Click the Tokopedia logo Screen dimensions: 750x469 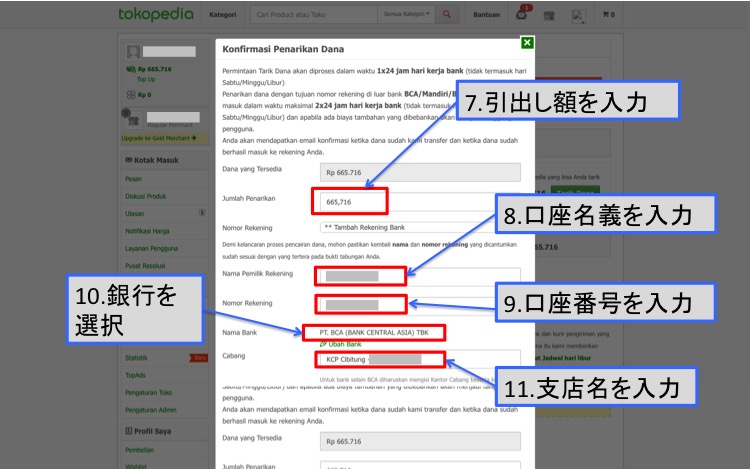156,14
